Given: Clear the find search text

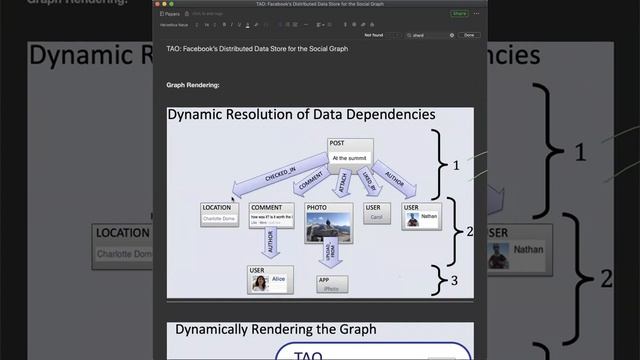Looking at the screenshot, I should tap(452, 36).
